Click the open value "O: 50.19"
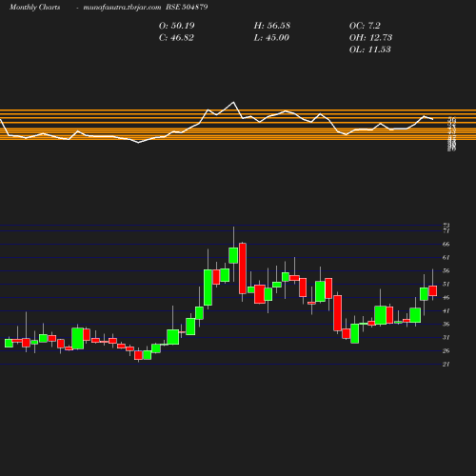476x476 pixels. (176, 26)
